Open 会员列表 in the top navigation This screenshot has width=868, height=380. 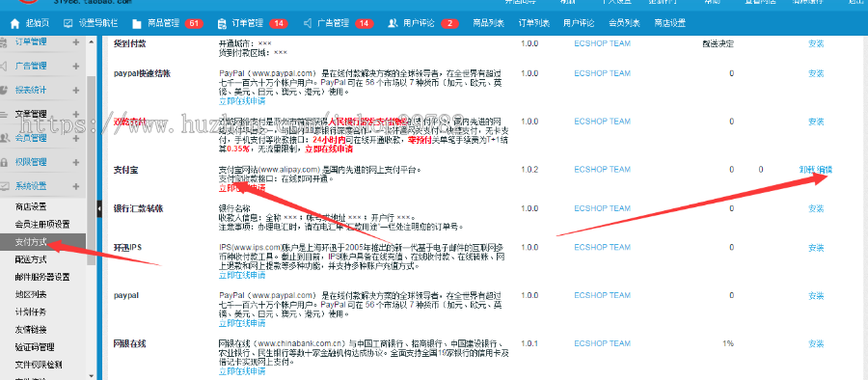click(624, 23)
